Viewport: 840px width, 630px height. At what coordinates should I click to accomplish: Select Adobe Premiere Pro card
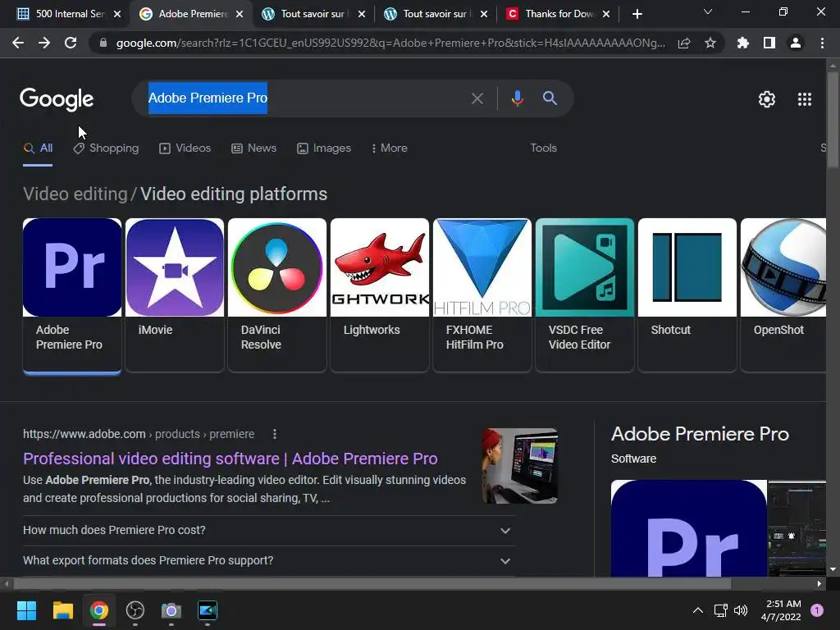coord(72,294)
